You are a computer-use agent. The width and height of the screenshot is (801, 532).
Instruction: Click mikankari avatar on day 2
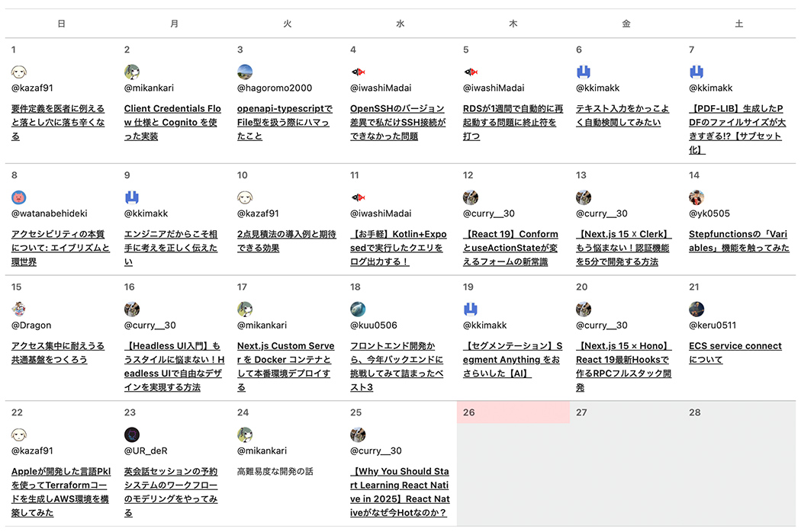tap(132, 72)
